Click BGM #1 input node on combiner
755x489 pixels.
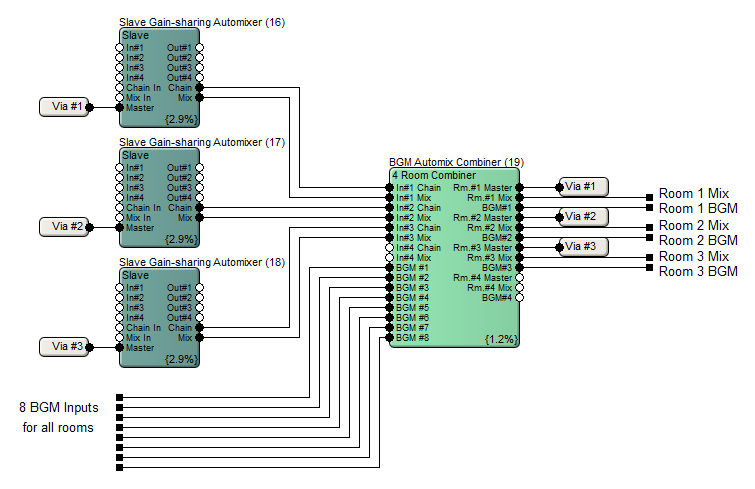click(x=390, y=268)
